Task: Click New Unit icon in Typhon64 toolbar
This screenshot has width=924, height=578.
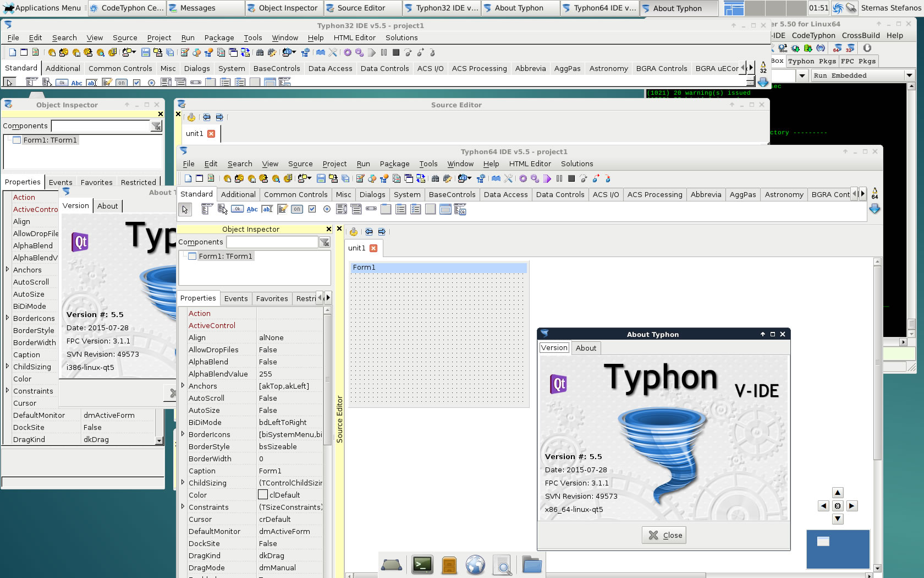Action: pyautogui.click(x=188, y=178)
